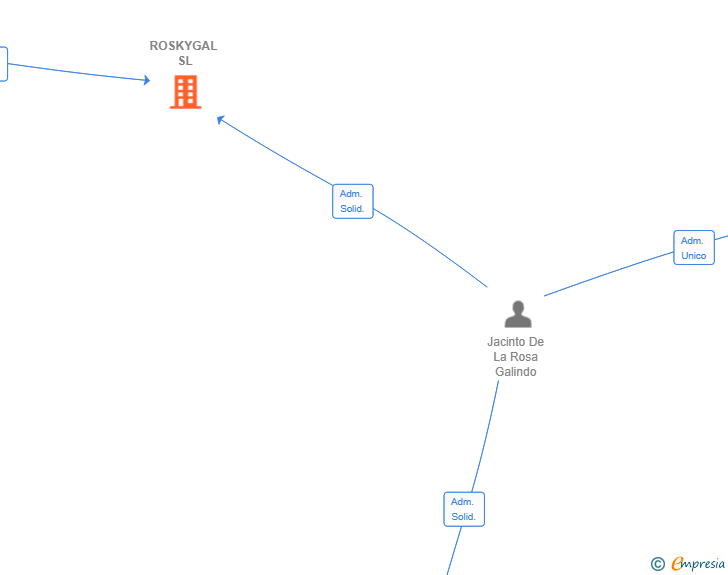
Task: Click the Empresia logo
Action: tap(698, 563)
